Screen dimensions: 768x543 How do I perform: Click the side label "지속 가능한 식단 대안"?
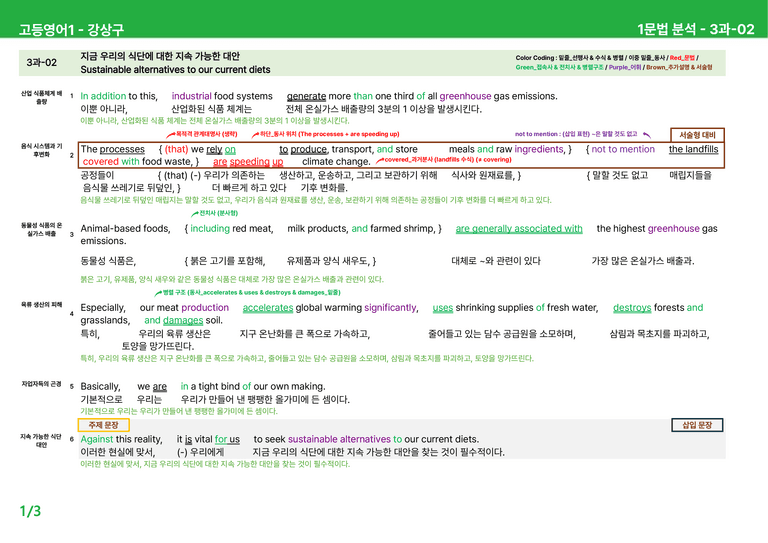tap(41, 441)
